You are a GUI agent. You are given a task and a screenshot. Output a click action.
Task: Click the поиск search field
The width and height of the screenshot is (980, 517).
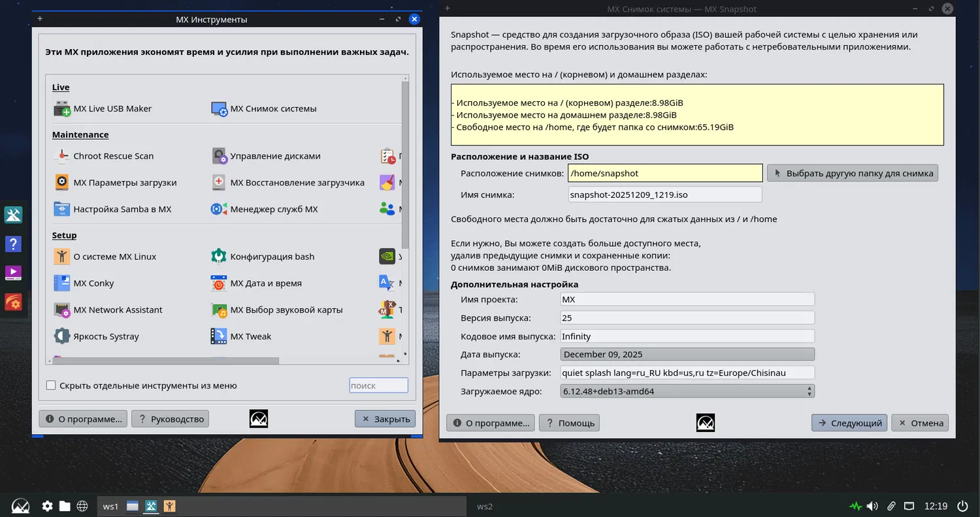click(378, 386)
